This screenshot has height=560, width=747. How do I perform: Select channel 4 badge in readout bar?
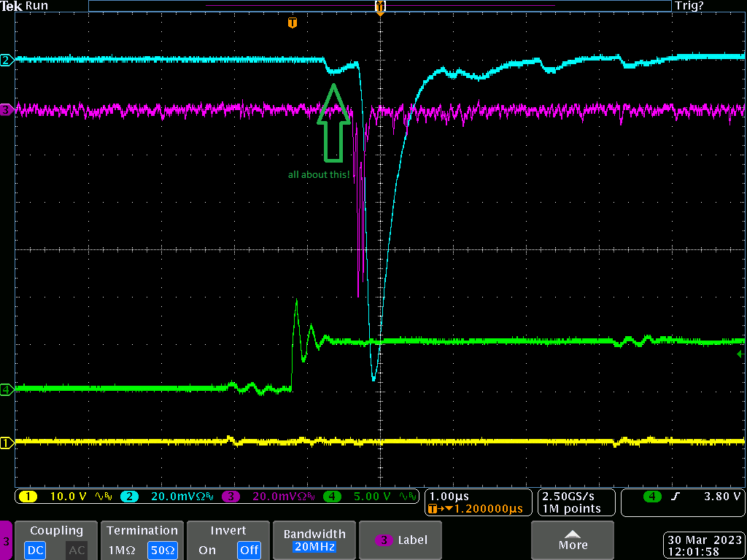(x=332, y=497)
